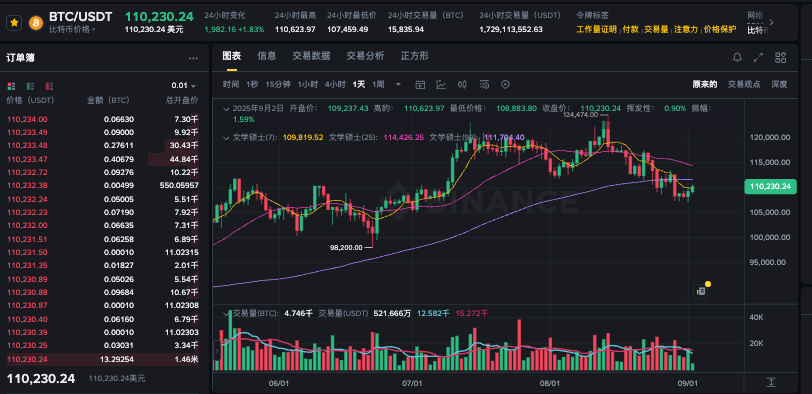
Task: Open the chart indicators icon
Action: [441, 84]
